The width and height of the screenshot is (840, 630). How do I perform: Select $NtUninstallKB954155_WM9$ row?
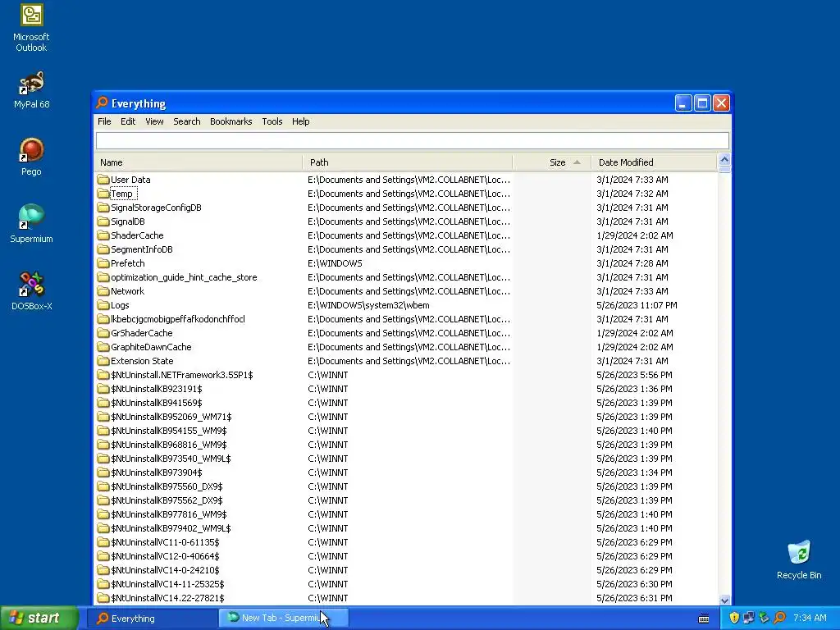(168, 430)
